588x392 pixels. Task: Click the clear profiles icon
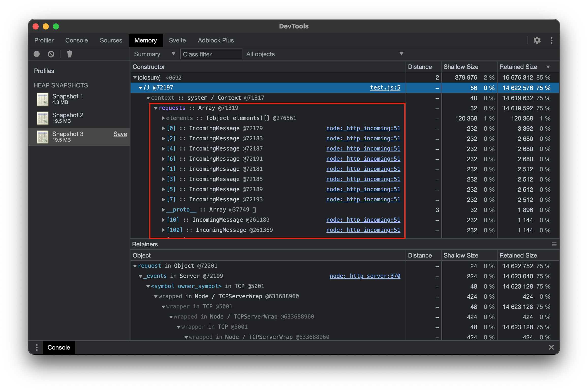pos(68,54)
